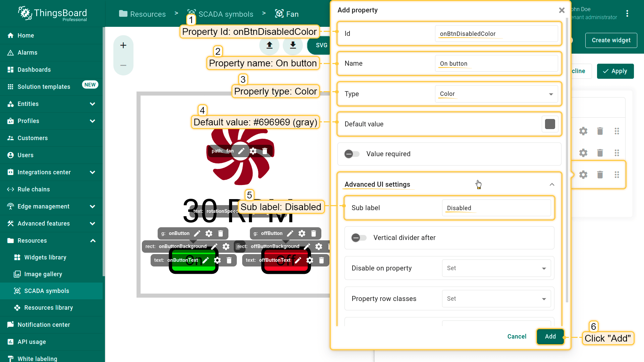
Task: Collapse the Advanced UI settings section
Action: (x=552, y=184)
